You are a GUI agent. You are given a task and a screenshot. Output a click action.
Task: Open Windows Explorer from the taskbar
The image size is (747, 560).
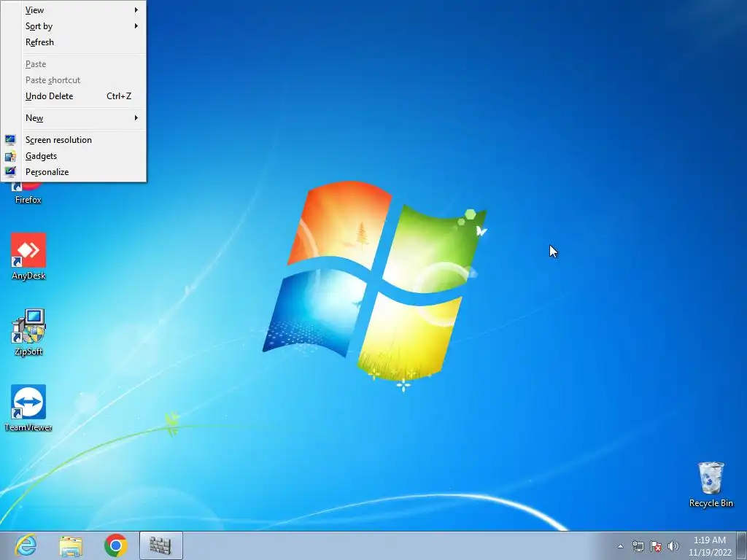click(x=71, y=545)
